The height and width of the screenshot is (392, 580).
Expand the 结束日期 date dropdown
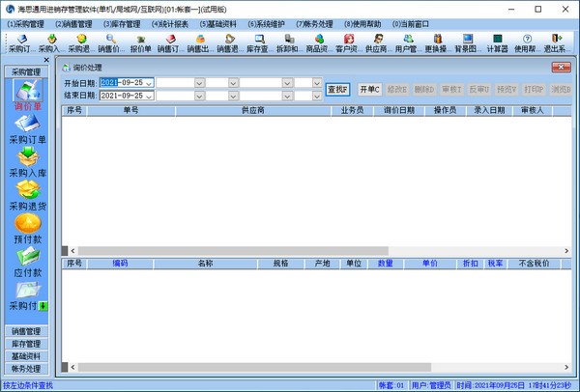click(x=149, y=97)
